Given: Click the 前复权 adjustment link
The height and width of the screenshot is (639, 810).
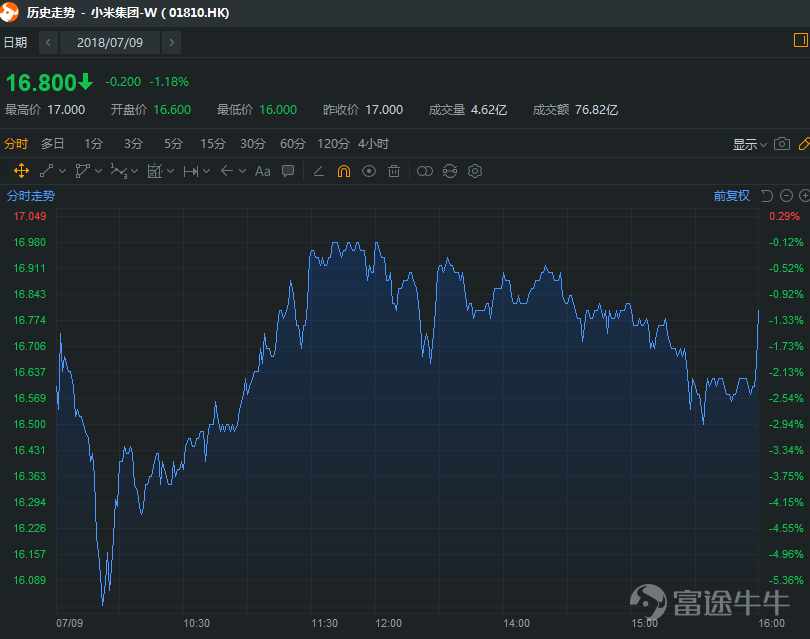Looking at the screenshot, I should [731, 196].
